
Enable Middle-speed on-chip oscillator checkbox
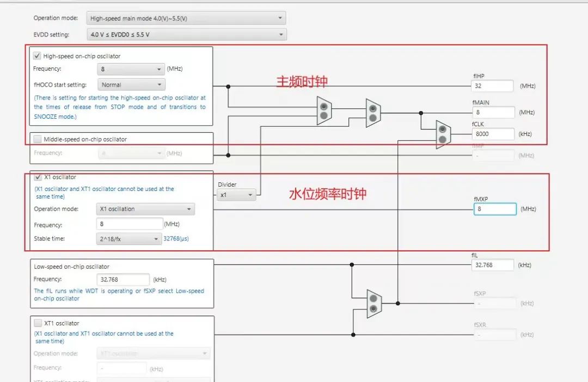point(37,139)
